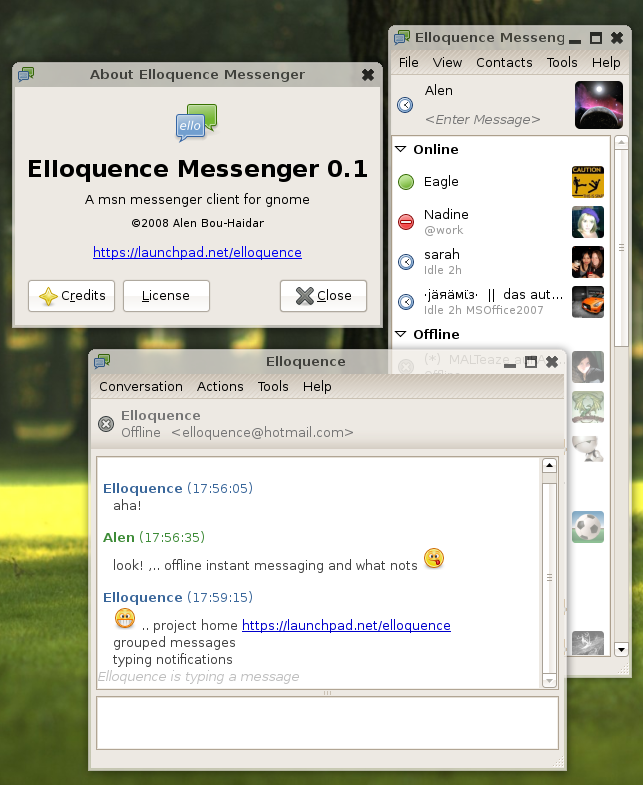This screenshot has height=785, width=643.
Task: Click the display name Alen
Action: 439,91
